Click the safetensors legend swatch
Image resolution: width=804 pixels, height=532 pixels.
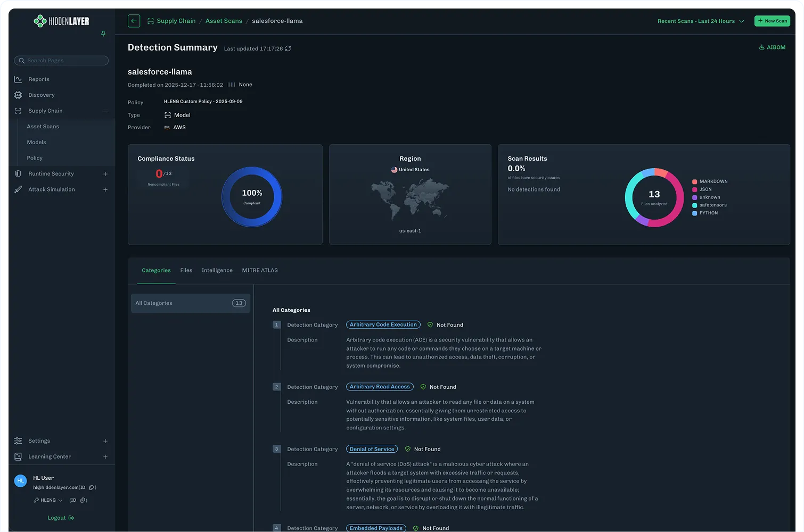click(x=694, y=205)
